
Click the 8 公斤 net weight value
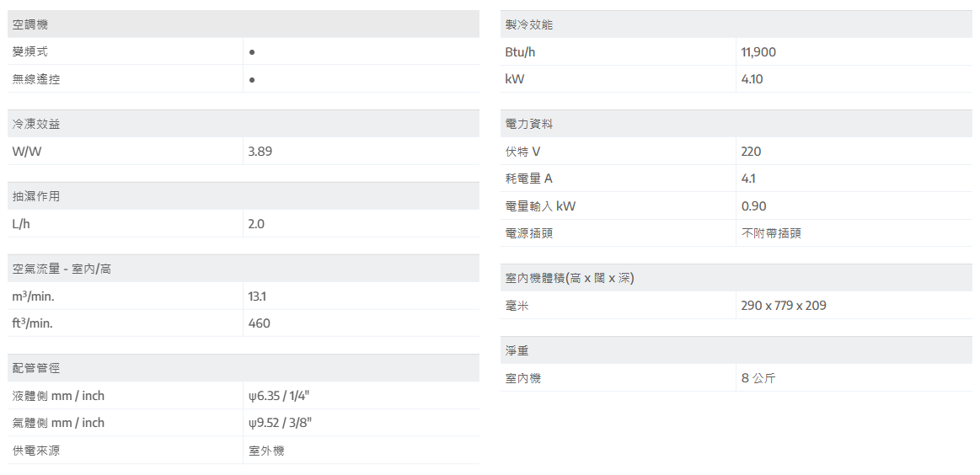[x=758, y=378]
